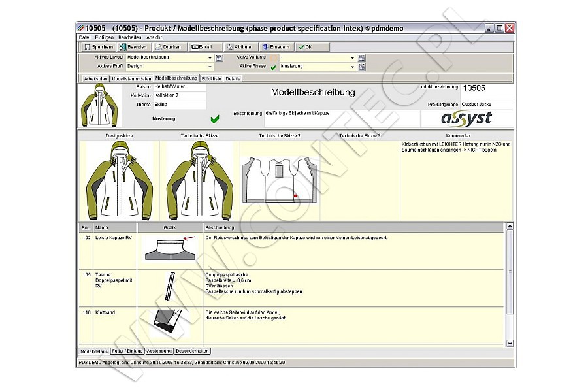This screenshot has width=588, height=392.
Task: Open the Aktives Layout dropdown
Action: tap(210, 57)
